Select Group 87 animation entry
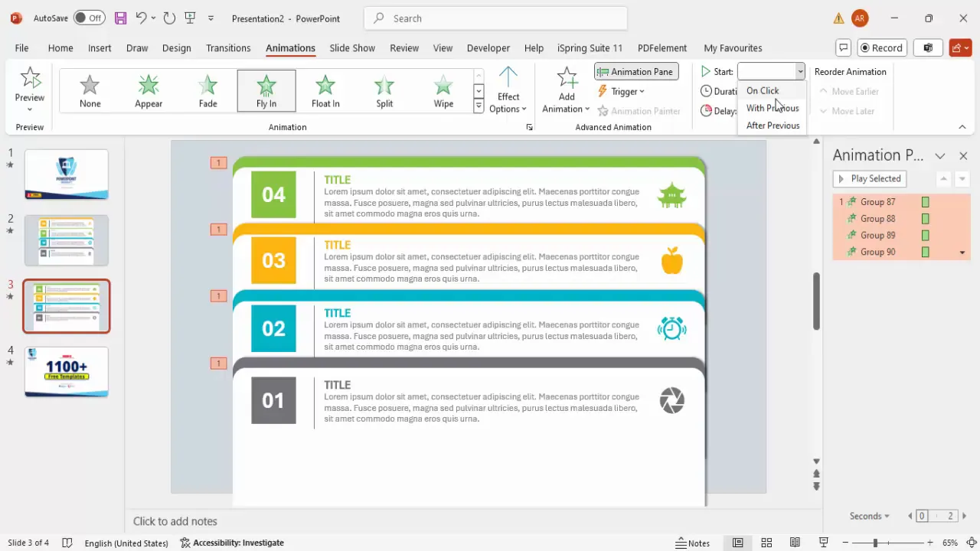The width and height of the screenshot is (980, 551). point(901,202)
